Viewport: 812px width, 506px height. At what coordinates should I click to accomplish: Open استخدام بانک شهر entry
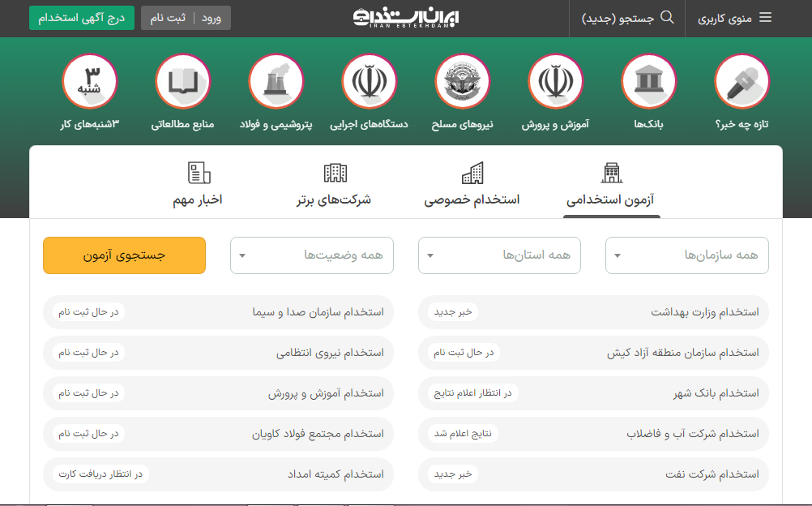pos(593,393)
